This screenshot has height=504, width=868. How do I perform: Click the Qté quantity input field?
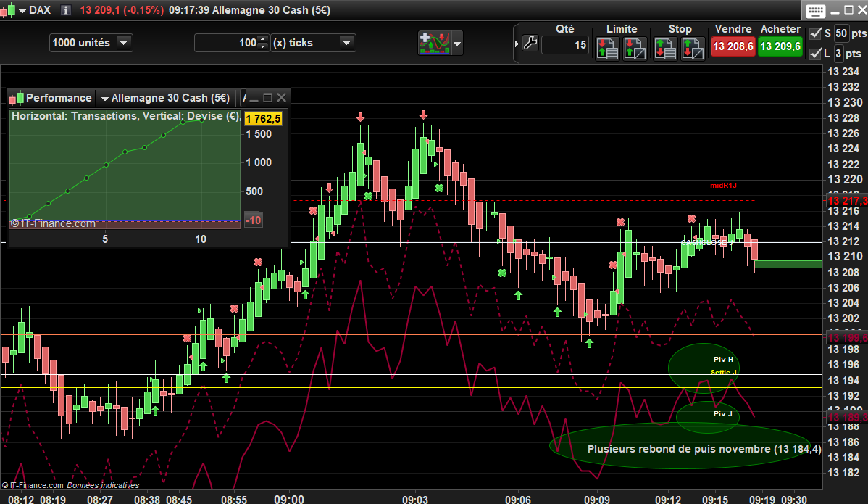pyautogui.click(x=564, y=45)
